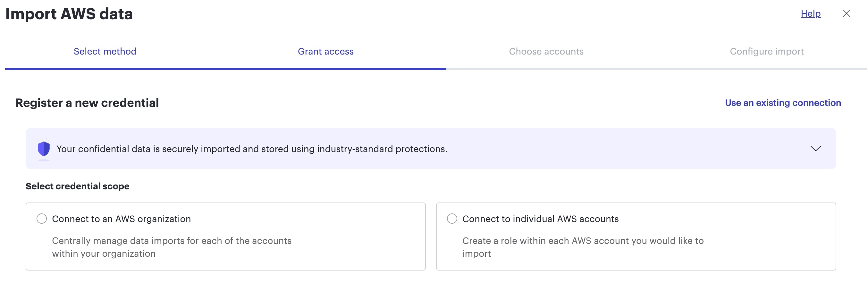Collapse the security notice using its chevron

coord(815,148)
